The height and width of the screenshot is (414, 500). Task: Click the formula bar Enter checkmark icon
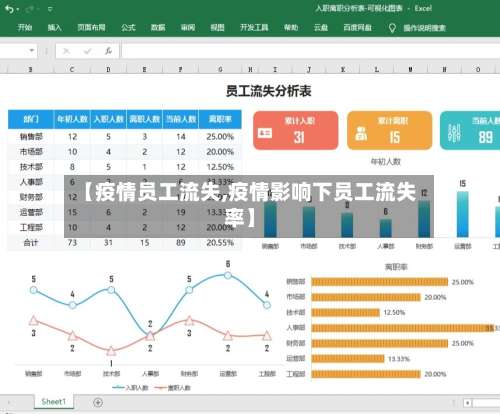(88, 51)
